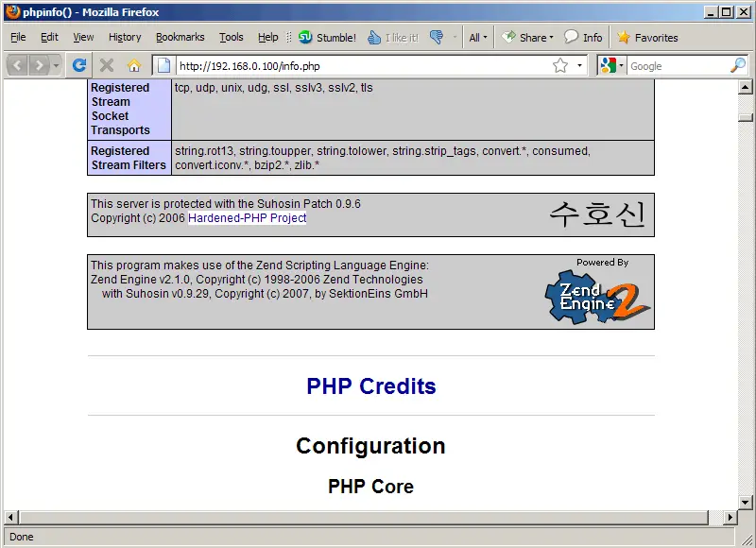This screenshot has height=548, width=756.
Task: Click the Firefox icon in title bar
Action: 13,11
